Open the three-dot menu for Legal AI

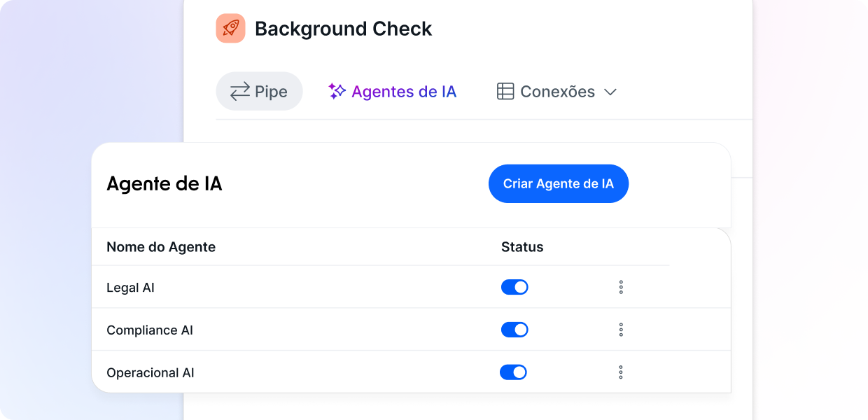[x=621, y=287]
